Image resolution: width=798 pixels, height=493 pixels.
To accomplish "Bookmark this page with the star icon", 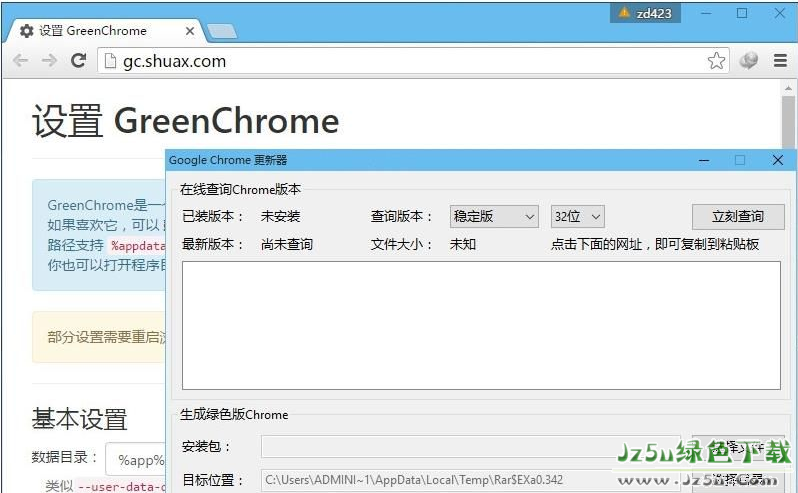I will [716, 61].
